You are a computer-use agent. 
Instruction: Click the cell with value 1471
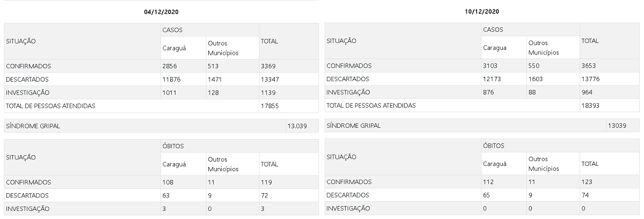point(216,79)
